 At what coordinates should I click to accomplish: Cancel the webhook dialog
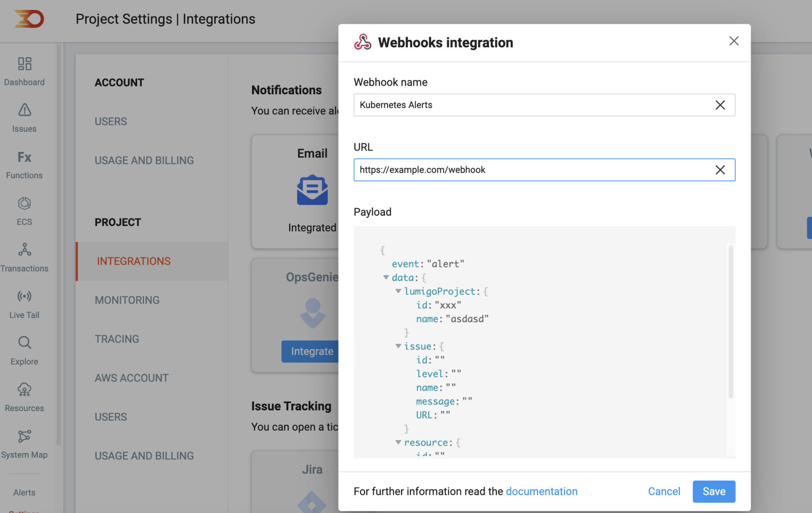tap(664, 491)
